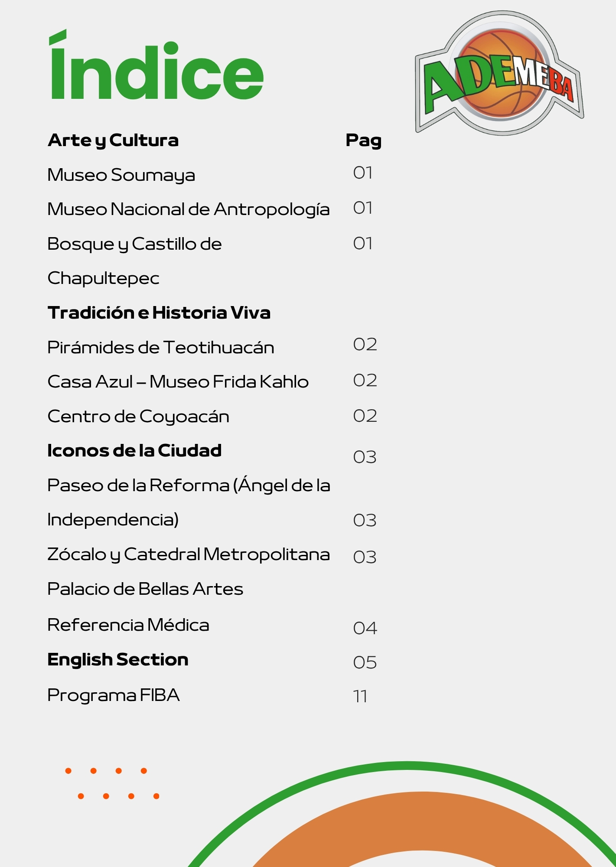
Task: Click the Tradición e Historia Viva heading
Action: [x=159, y=313]
